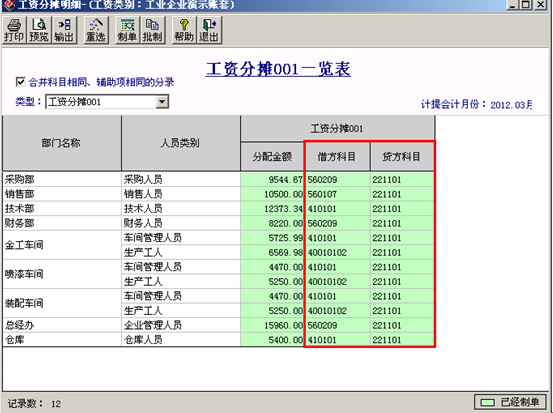Image resolution: width=553 pixels, height=413 pixels.
Task: Open the 预览 preview tool
Action: pos(39,30)
